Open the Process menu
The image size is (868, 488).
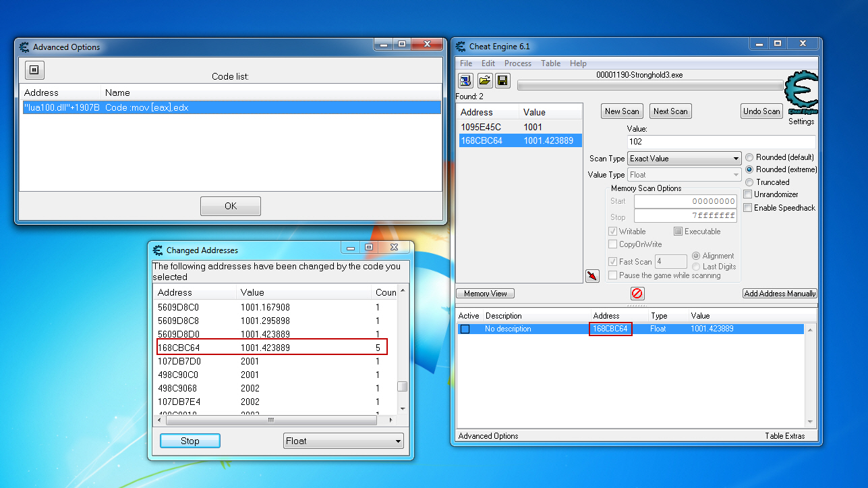pos(517,63)
